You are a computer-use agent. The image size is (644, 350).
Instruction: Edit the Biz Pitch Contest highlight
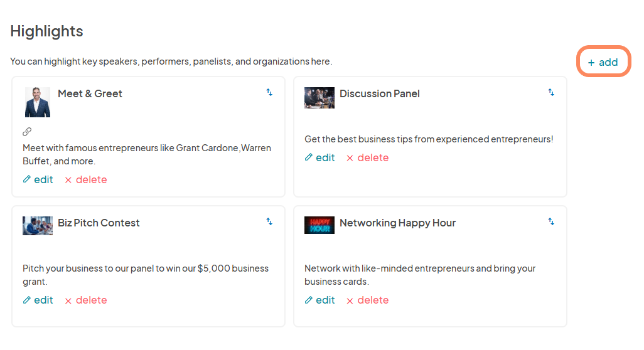(38, 300)
